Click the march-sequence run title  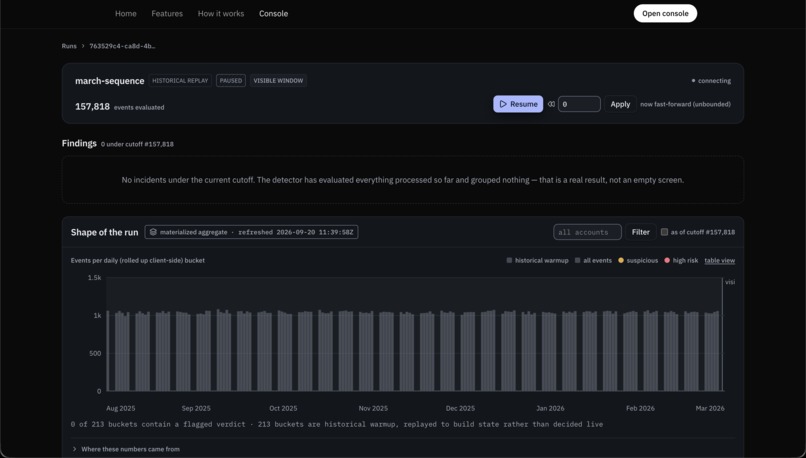pyautogui.click(x=109, y=81)
